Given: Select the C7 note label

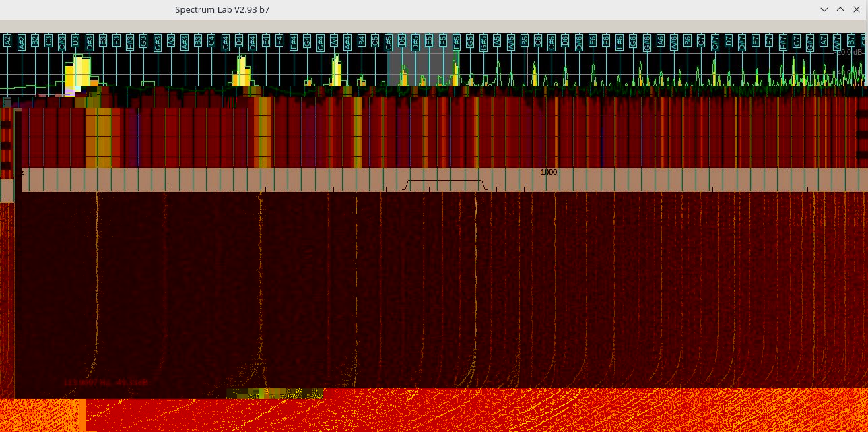Looking at the screenshot, I should [701, 41].
